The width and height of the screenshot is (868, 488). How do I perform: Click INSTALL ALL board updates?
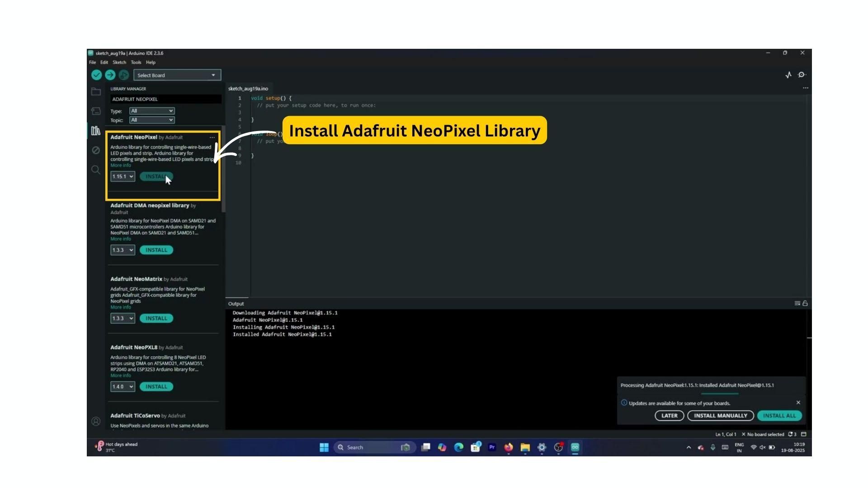pos(779,416)
